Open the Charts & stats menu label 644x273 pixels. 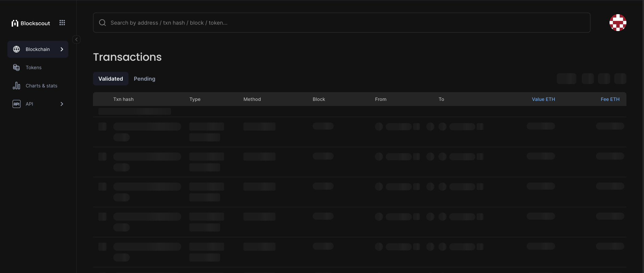click(x=42, y=86)
